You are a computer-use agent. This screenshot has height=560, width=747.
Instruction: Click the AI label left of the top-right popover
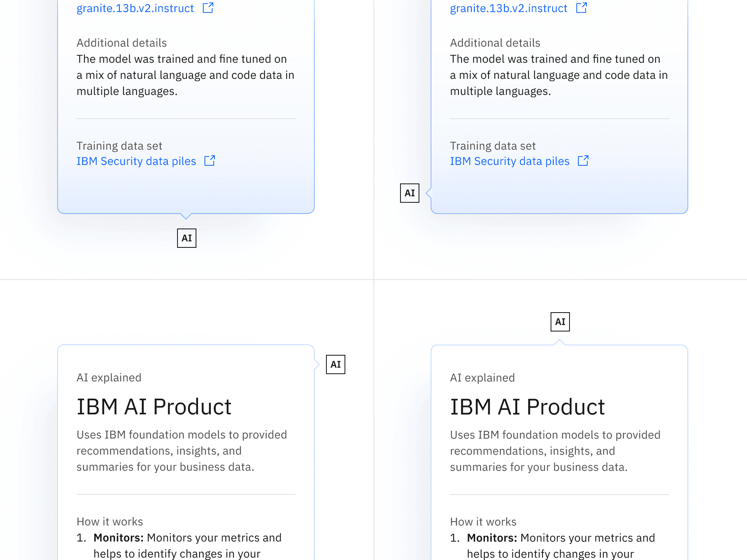(410, 193)
